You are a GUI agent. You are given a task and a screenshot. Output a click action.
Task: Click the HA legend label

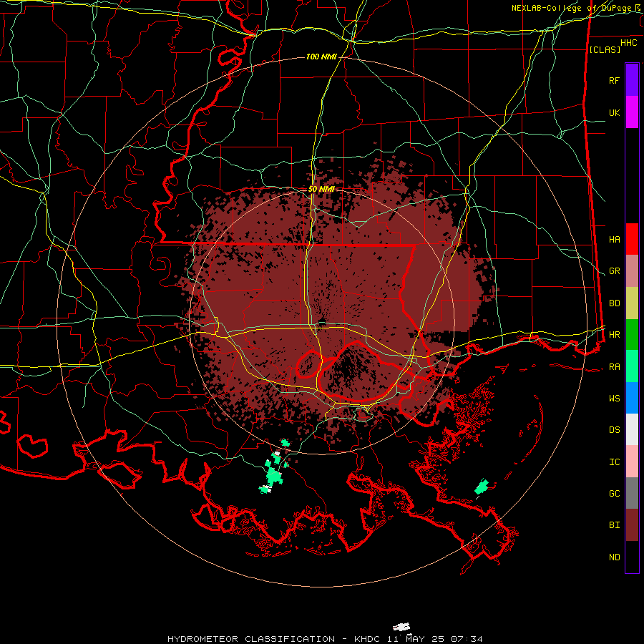pyautogui.click(x=614, y=239)
